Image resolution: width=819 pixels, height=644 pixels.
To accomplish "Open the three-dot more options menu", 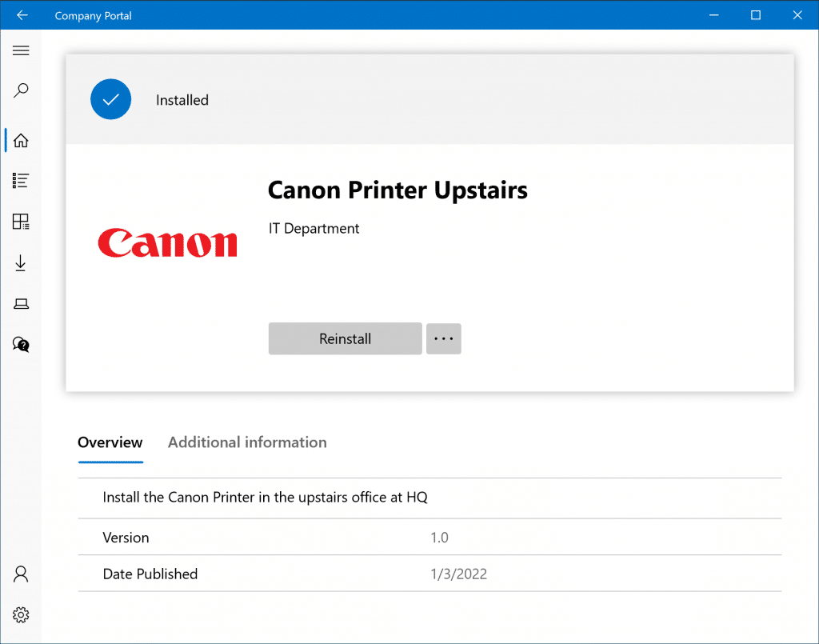I will 444,338.
